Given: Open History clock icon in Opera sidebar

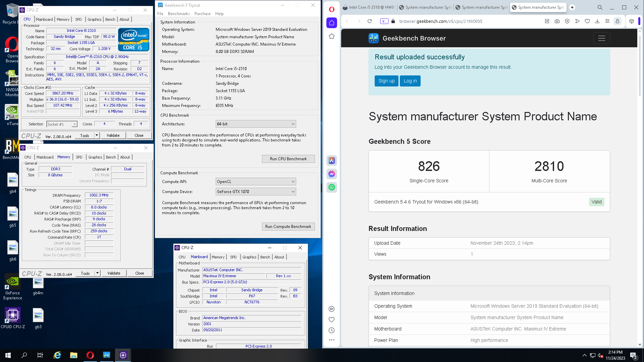Looking at the screenshot, I should [331, 330].
